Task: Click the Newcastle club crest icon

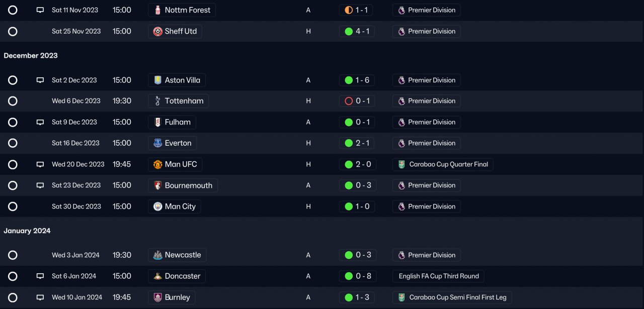Action: tap(157, 255)
